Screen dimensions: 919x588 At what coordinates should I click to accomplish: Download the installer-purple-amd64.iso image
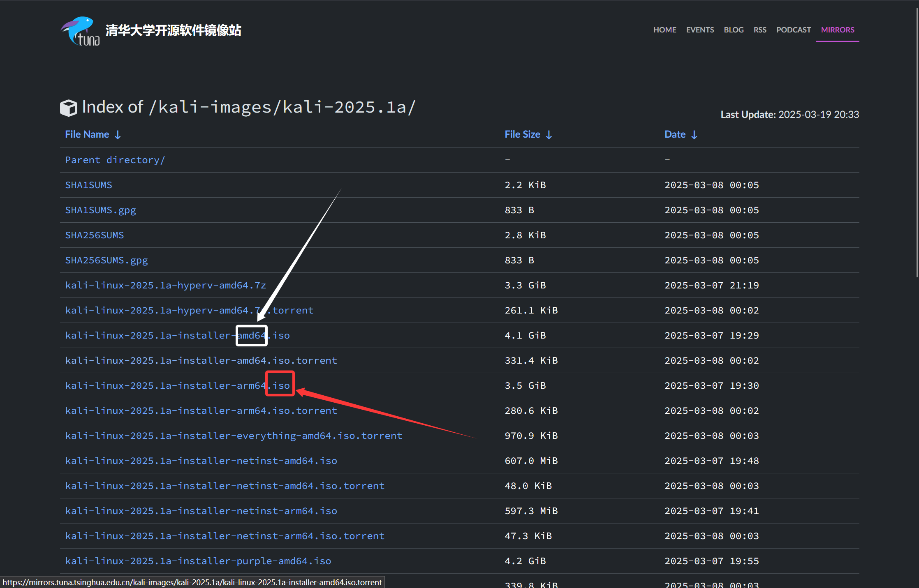tap(198, 561)
